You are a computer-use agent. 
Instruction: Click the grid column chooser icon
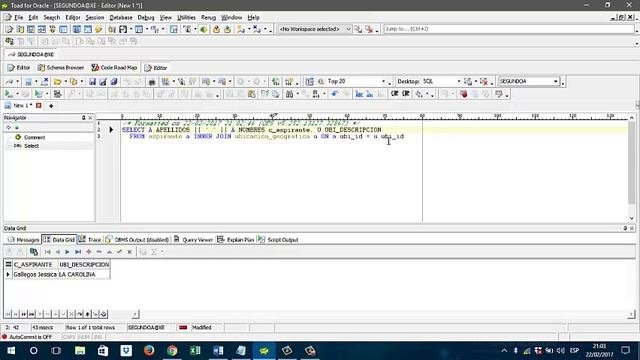[9, 264]
